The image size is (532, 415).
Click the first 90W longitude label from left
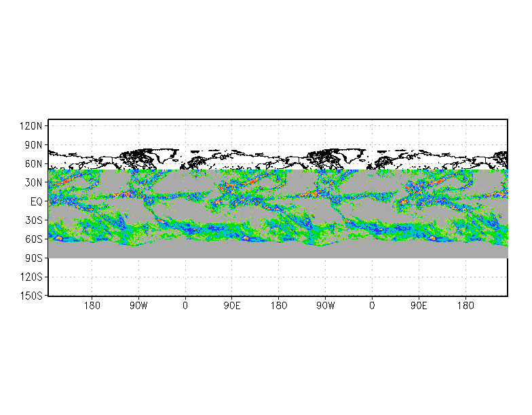pyautogui.click(x=139, y=306)
